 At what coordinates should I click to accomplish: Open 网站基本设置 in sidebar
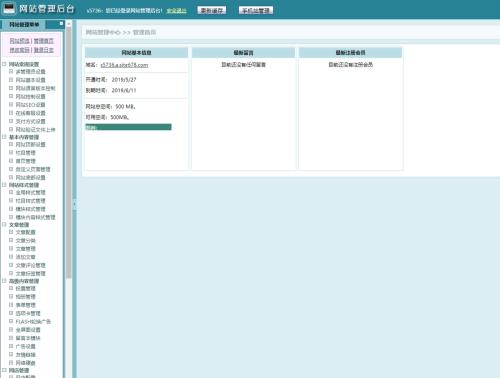point(30,80)
